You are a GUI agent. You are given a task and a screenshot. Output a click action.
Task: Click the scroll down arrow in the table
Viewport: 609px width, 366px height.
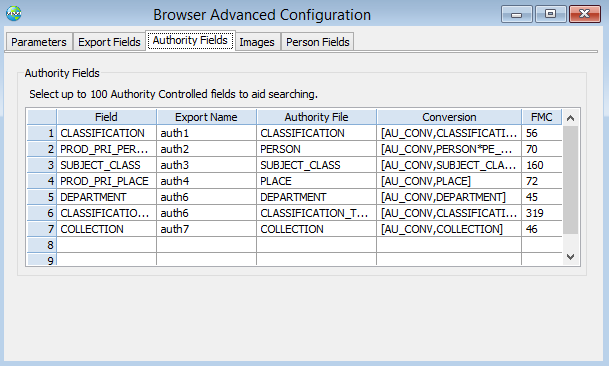pos(570,256)
